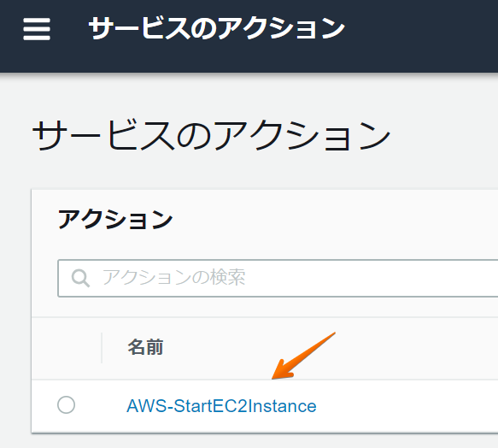Select the AWS-StartEC2Instance table row
Viewport: 498px width, 448px height.
tap(265, 406)
